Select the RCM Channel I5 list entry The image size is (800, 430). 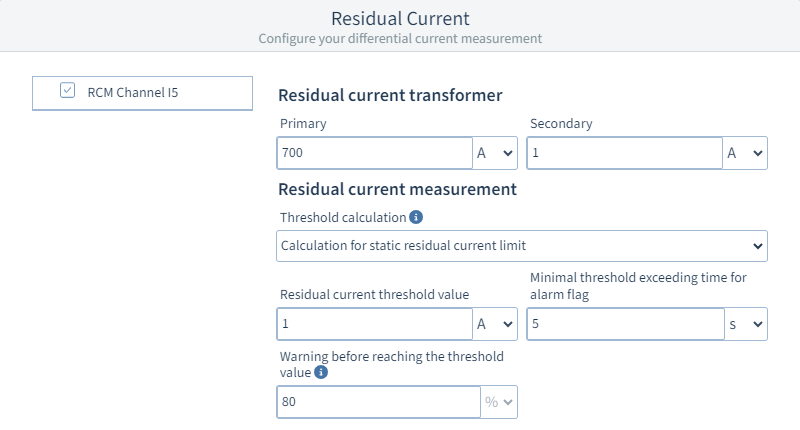coord(140,92)
